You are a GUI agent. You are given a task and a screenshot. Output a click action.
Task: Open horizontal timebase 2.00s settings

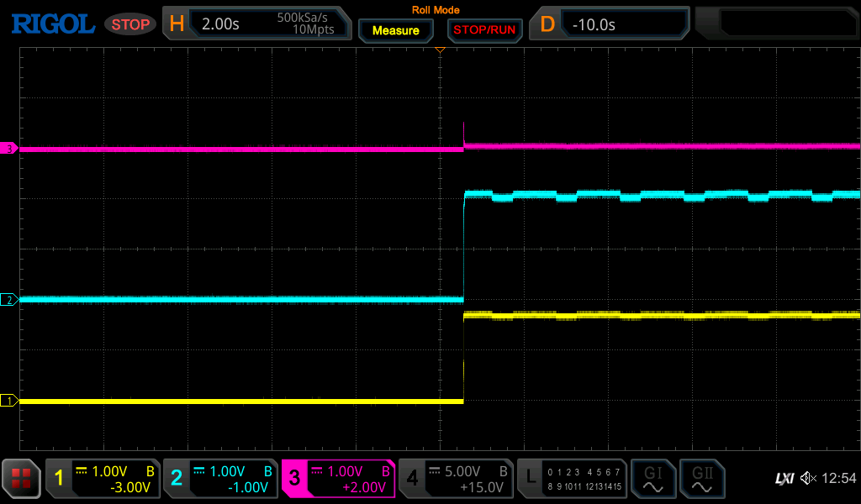257,24
